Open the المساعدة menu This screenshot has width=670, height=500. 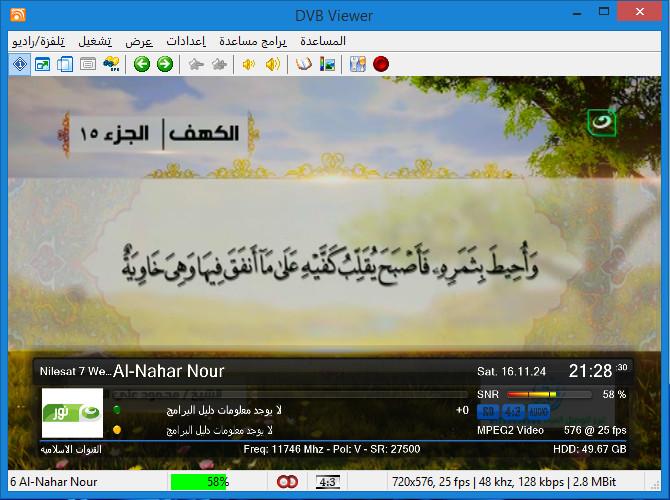(323, 41)
